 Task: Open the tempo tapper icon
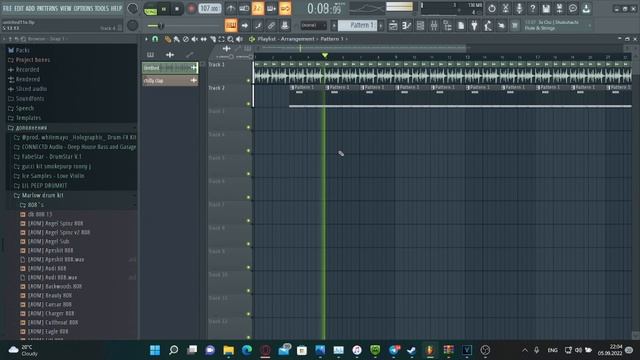coord(488,26)
